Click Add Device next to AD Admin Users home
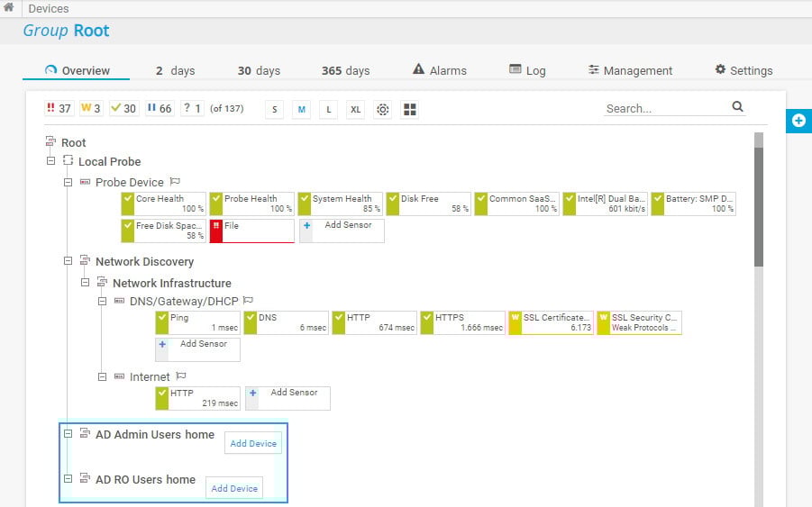Image resolution: width=812 pixels, height=507 pixels. pos(252,443)
